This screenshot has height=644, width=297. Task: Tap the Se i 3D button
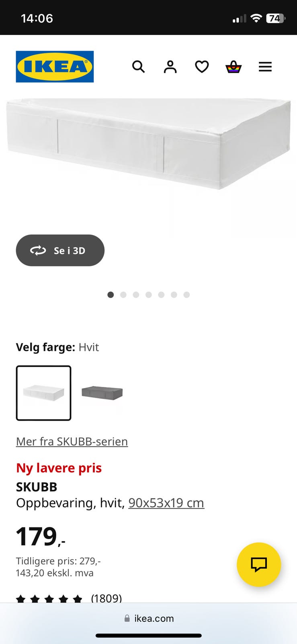coord(60,250)
